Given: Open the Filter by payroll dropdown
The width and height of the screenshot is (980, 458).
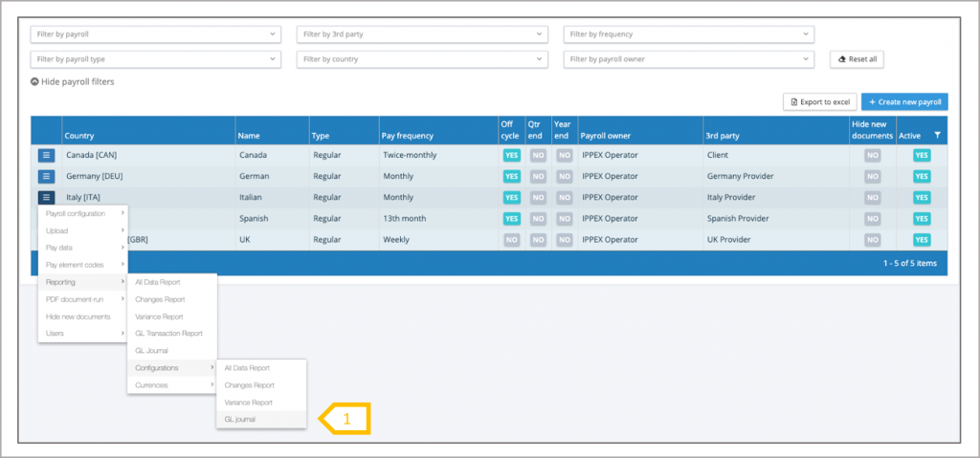Looking at the screenshot, I should coord(156,34).
